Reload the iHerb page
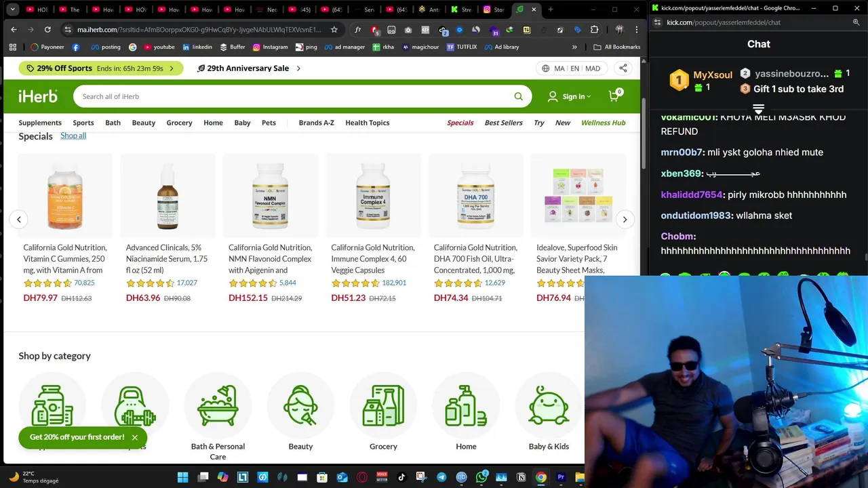This screenshot has height=488, width=868. (x=47, y=30)
